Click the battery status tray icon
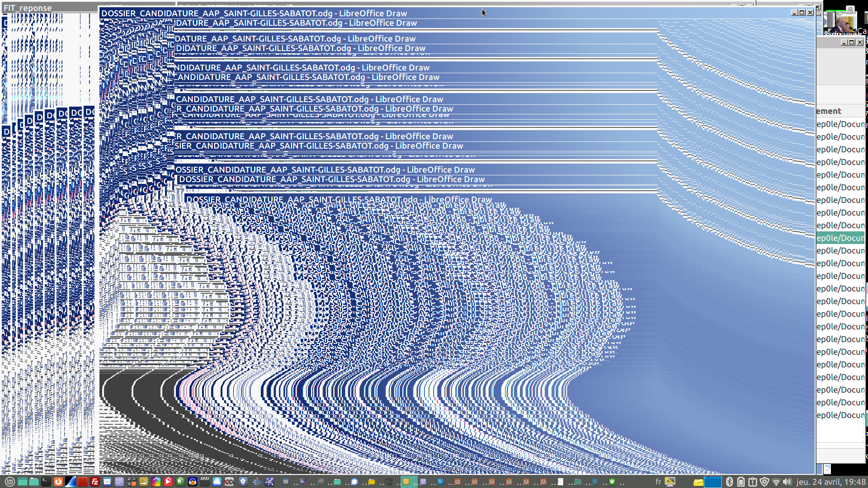This screenshot has width=868, height=488. click(741, 482)
